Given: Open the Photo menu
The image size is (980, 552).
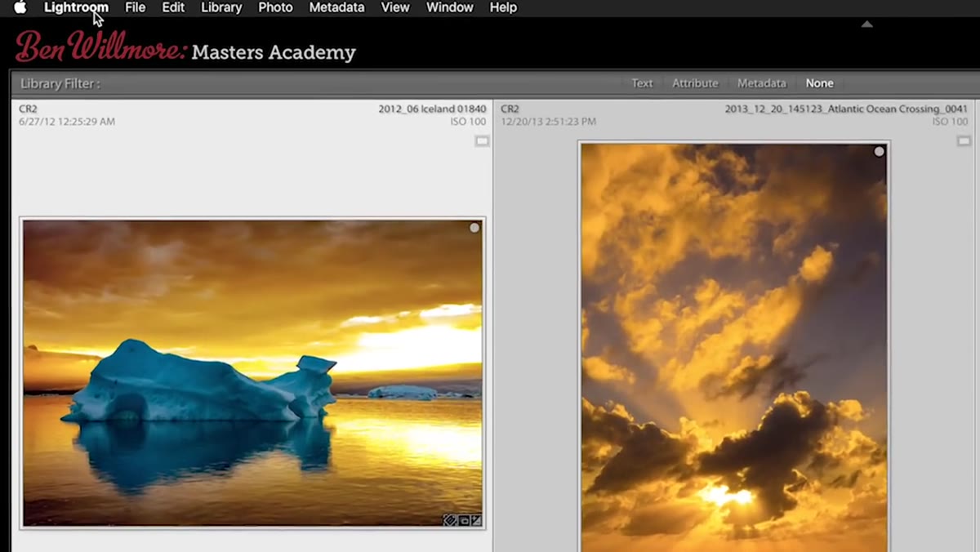Looking at the screenshot, I should 275,7.
